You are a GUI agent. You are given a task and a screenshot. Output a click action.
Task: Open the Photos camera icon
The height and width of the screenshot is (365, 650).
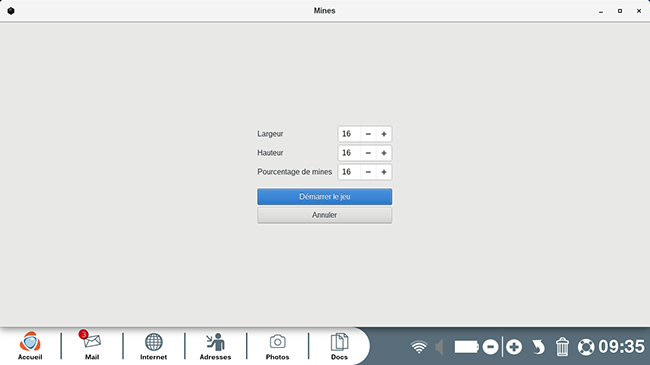pyautogui.click(x=277, y=346)
